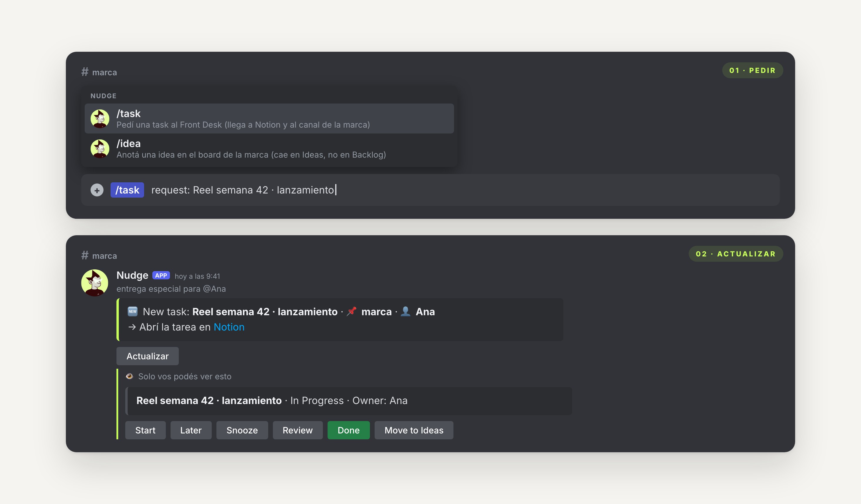
Task: Open the Notion link
Action: 229,327
